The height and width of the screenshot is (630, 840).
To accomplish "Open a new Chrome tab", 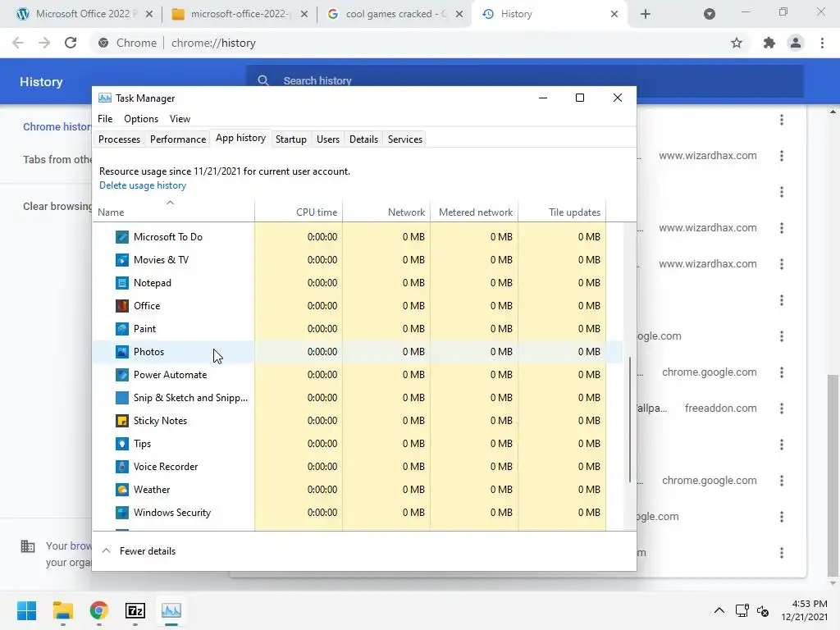I will (646, 14).
